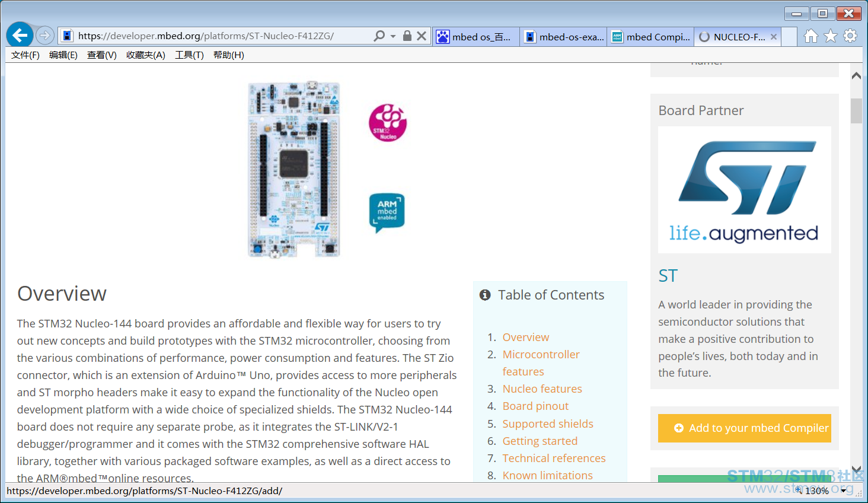Click the Home icon in browser toolbar
Image resolution: width=868 pixels, height=503 pixels.
coord(811,36)
